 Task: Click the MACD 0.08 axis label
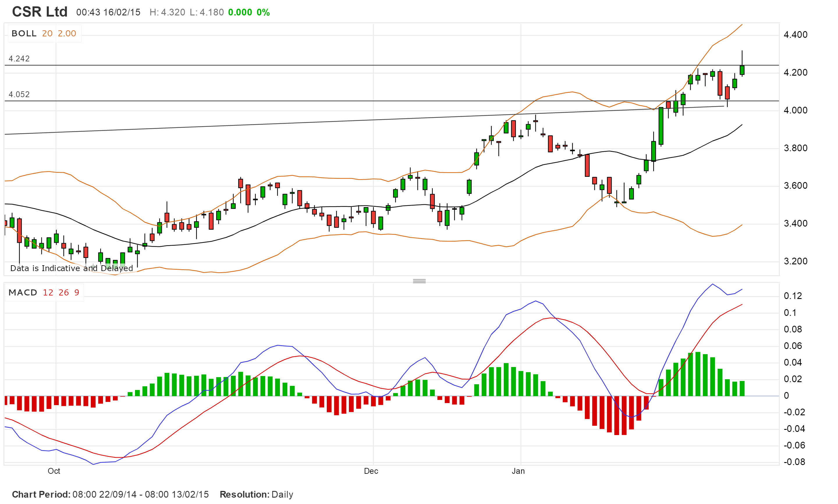[x=793, y=329]
